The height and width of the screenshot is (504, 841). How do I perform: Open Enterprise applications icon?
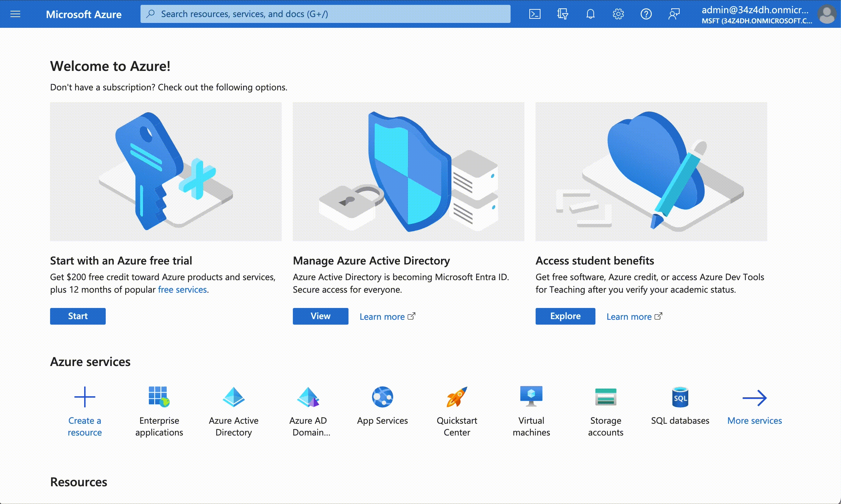[x=159, y=397]
